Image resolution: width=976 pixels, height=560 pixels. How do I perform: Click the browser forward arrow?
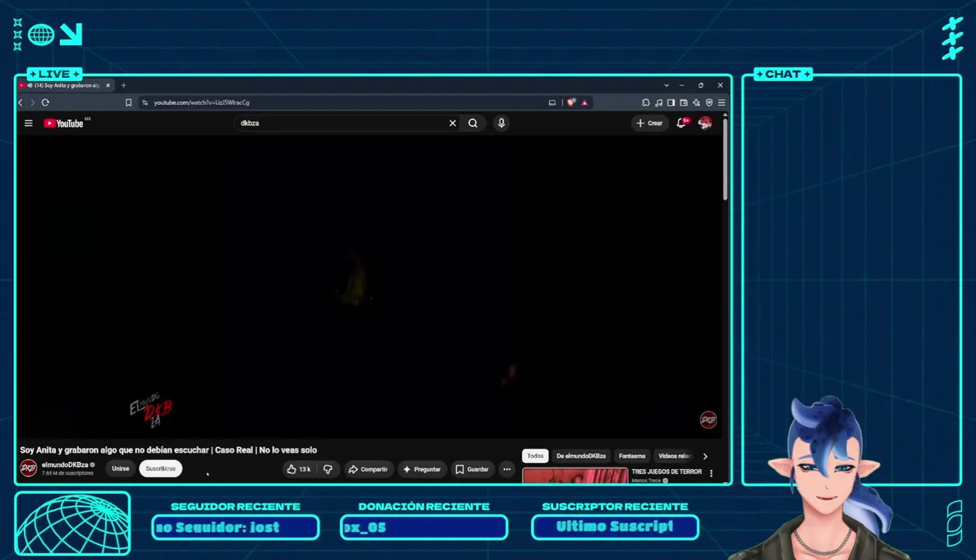click(x=32, y=103)
